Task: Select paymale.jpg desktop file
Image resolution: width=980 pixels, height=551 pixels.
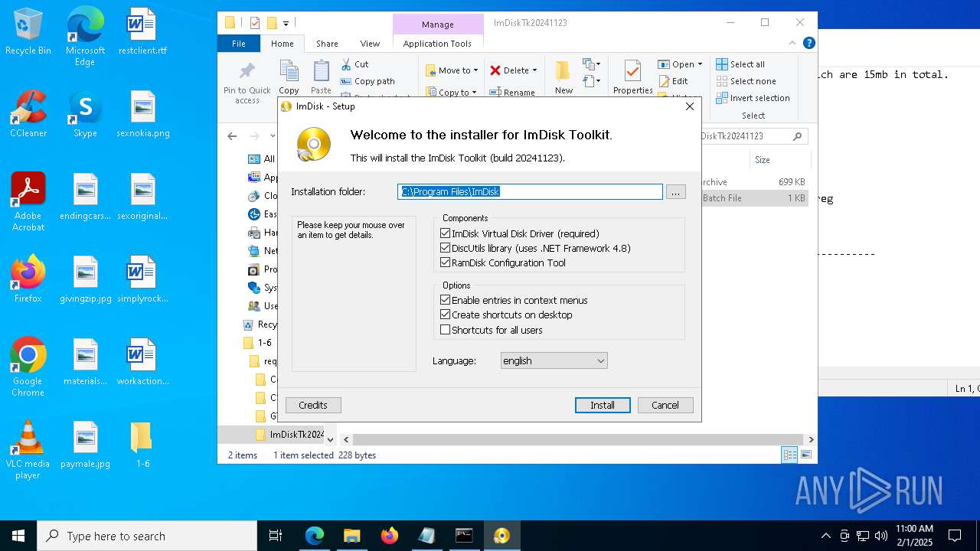Action: click(x=85, y=445)
